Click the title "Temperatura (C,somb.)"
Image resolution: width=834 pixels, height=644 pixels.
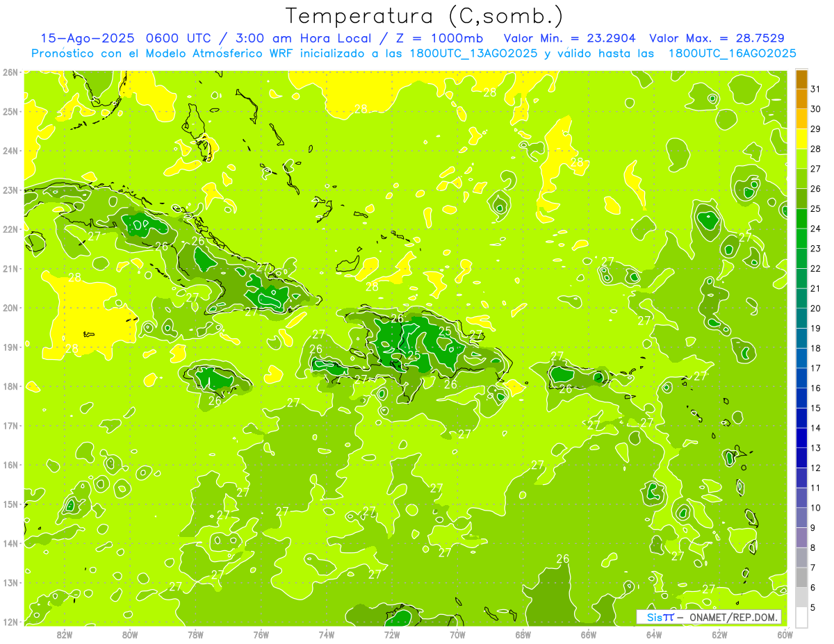pyautogui.click(x=425, y=17)
